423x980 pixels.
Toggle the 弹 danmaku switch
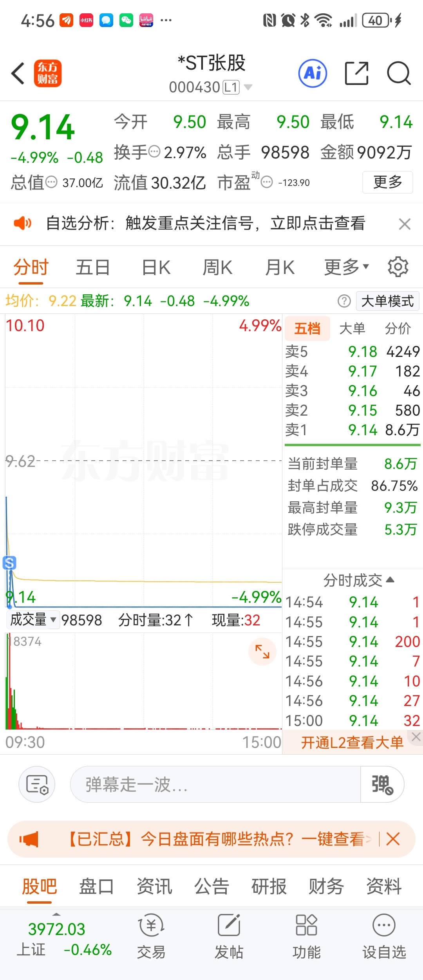tap(382, 784)
